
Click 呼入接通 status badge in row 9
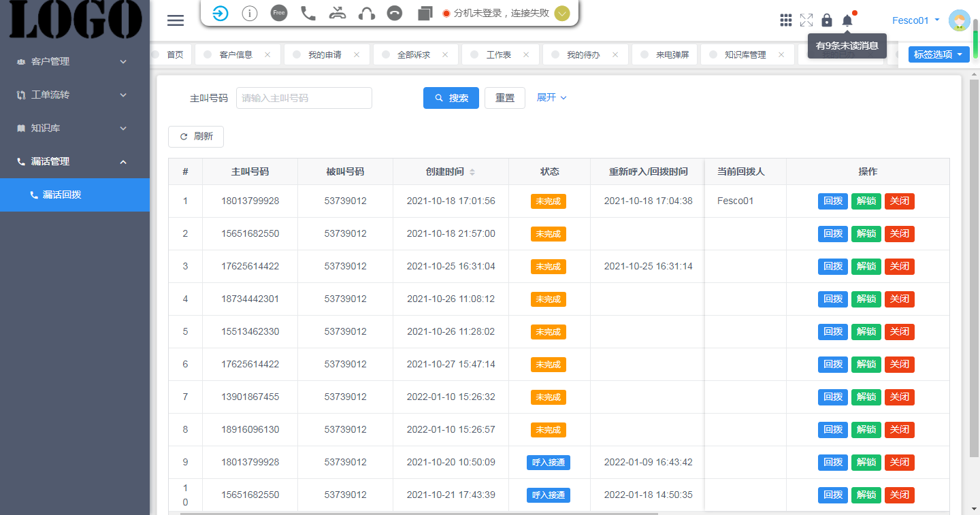549,463
